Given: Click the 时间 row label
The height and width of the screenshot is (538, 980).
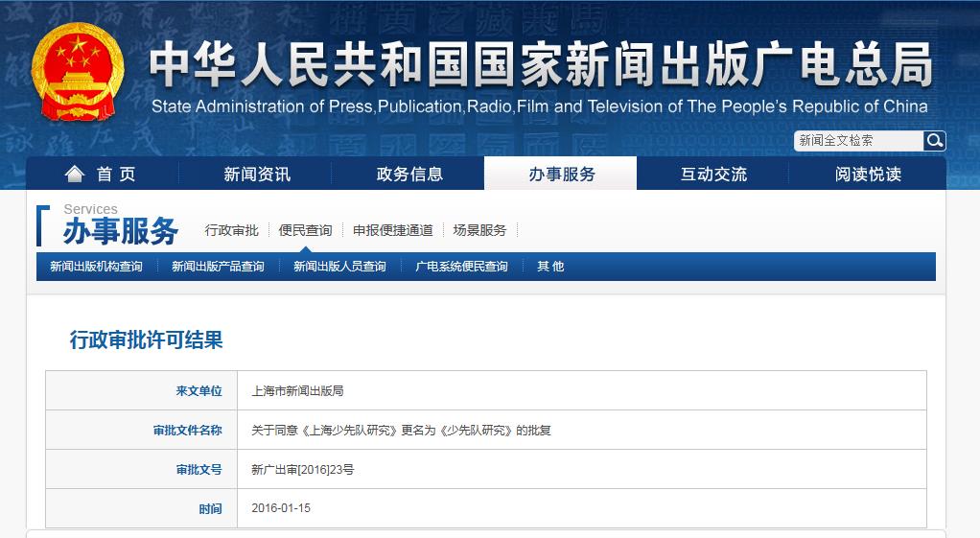Looking at the screenshot, I should 211,509.
